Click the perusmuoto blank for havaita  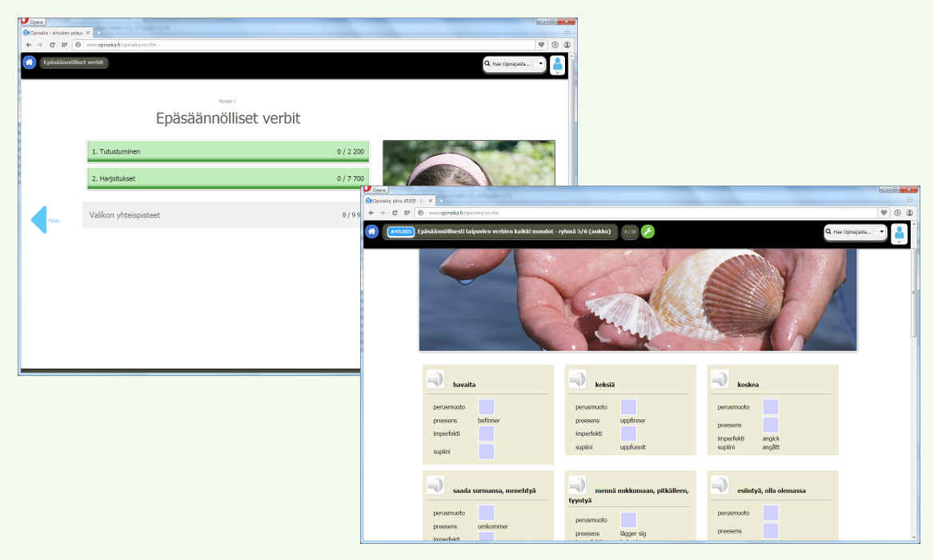[x=486, y=407]
